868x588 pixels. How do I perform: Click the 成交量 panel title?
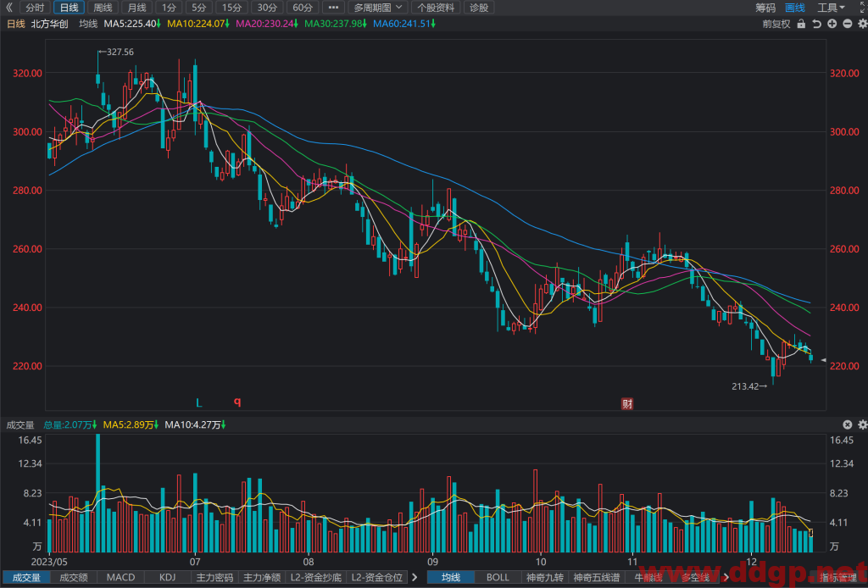20,424
